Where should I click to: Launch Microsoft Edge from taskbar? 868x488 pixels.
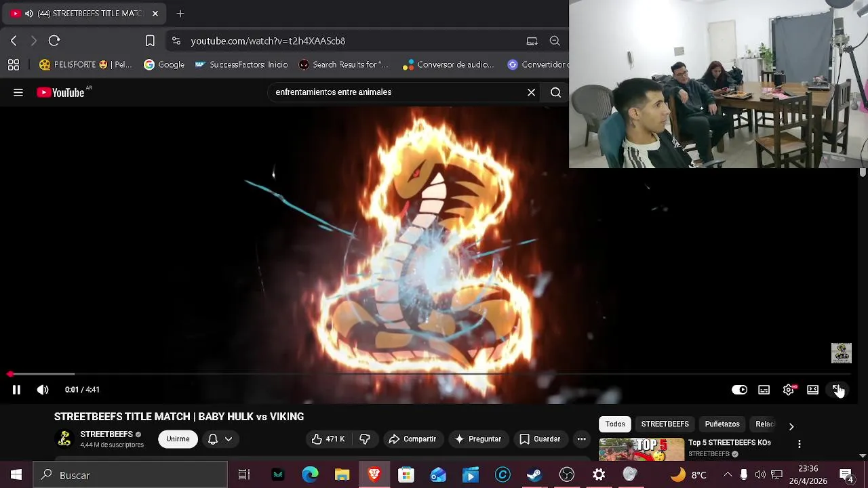310,475
